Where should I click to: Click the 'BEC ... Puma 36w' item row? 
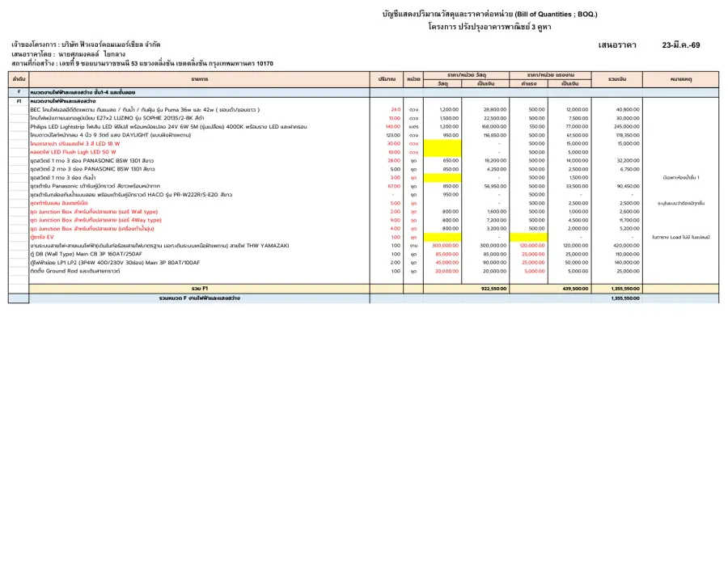coord(145,109)
